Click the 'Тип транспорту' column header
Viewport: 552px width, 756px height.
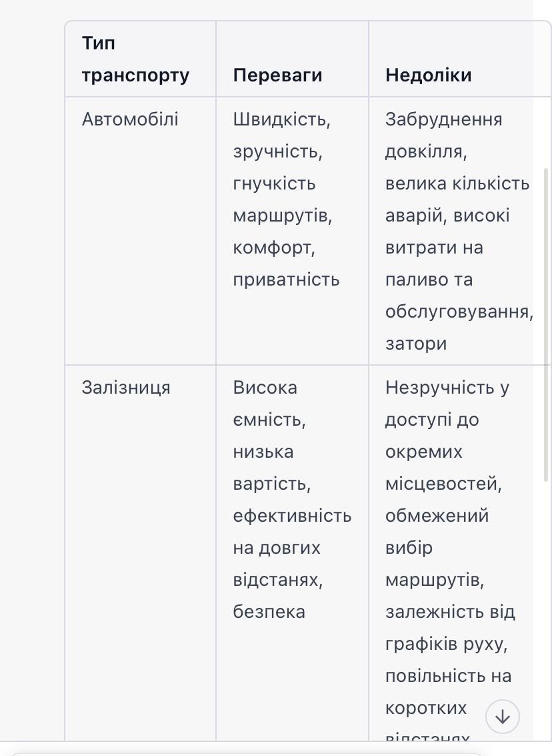[136, 59]
